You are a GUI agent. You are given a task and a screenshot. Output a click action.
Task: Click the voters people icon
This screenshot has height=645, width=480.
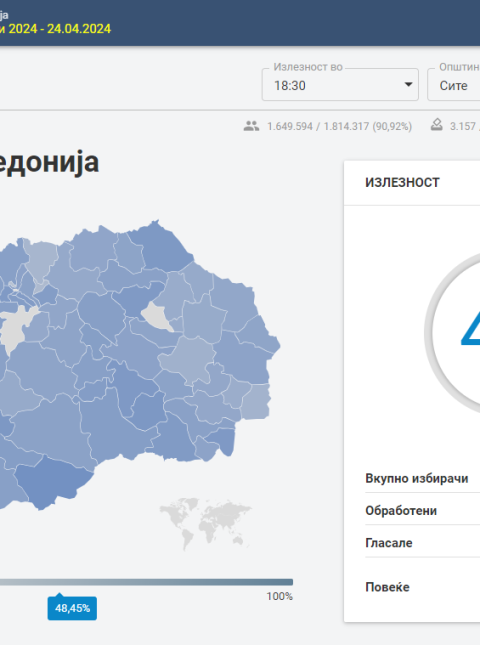click(x=251, y=126)
